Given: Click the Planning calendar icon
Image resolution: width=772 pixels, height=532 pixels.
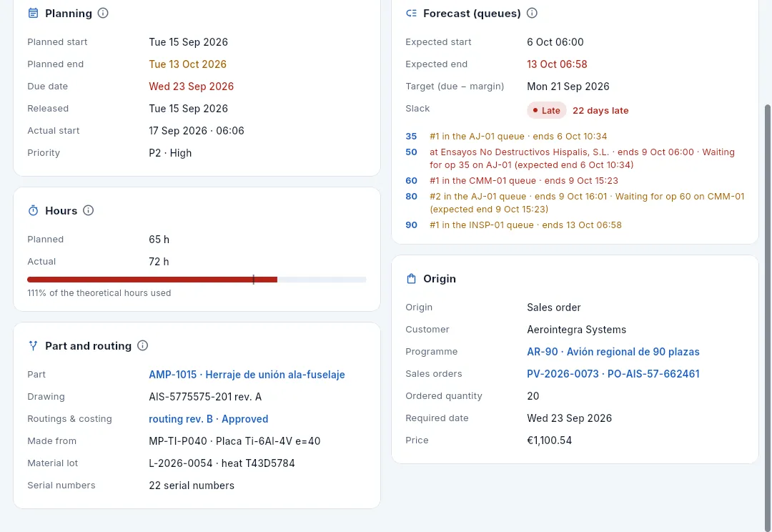Looking at the screenshot, I should point(33,14).
